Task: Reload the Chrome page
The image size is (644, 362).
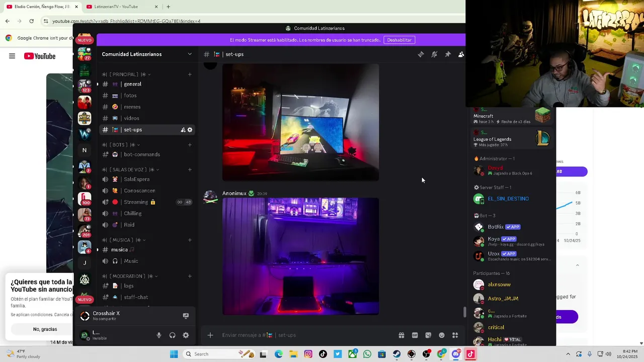Action: click(31, 21)
